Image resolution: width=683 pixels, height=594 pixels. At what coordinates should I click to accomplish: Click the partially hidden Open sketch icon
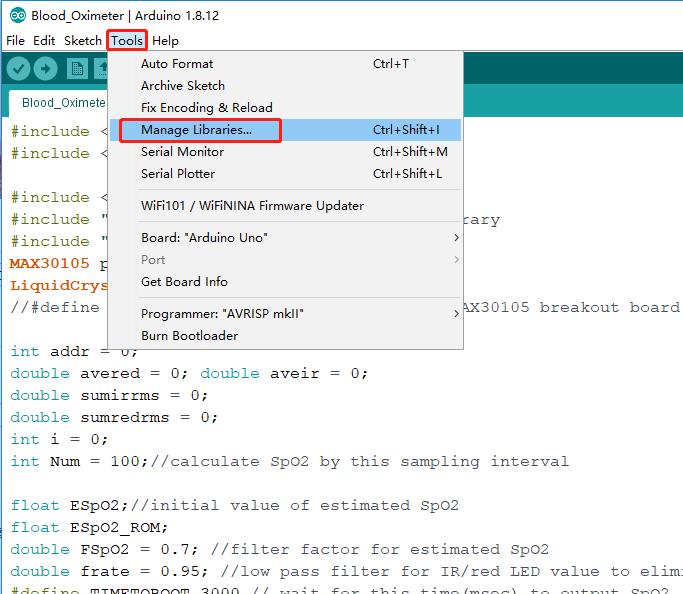point(101,68)
